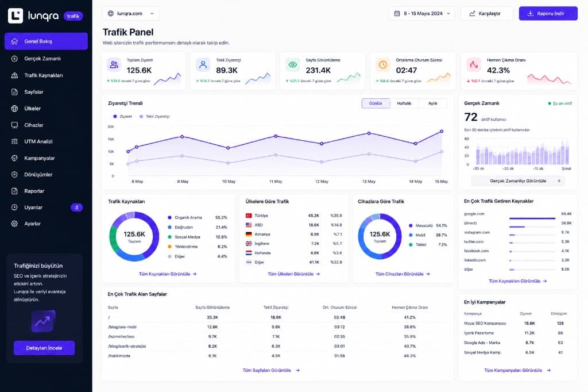Image resolution: width=588 pixels, height=392 pixels.
Task: Click the Türkiye flag icon
Action: [x=249, y=216]
